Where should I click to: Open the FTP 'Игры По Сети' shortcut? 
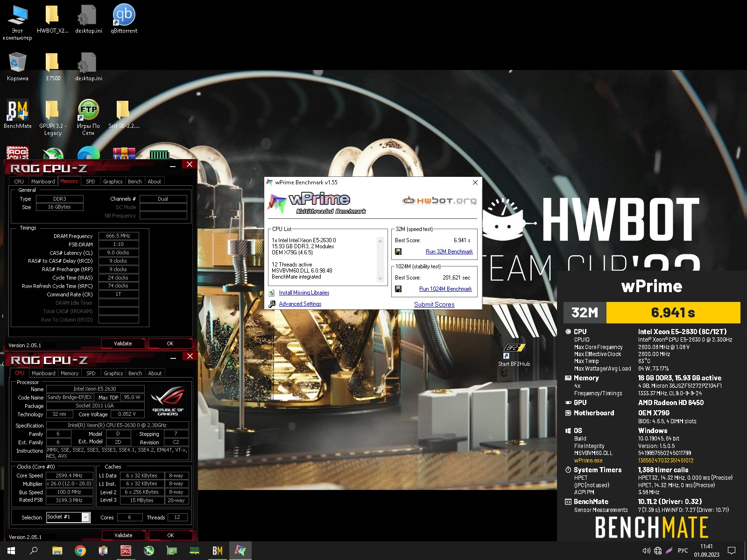pos(88,117)
